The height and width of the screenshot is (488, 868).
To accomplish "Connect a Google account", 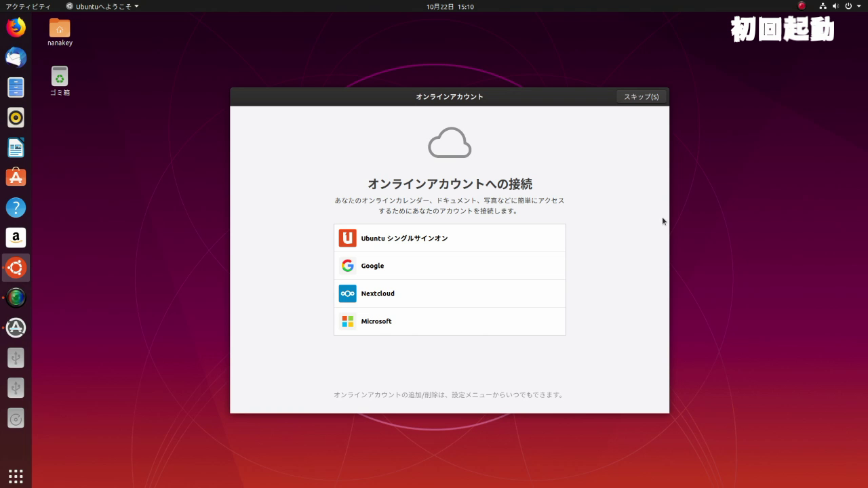I will point(450,266).
